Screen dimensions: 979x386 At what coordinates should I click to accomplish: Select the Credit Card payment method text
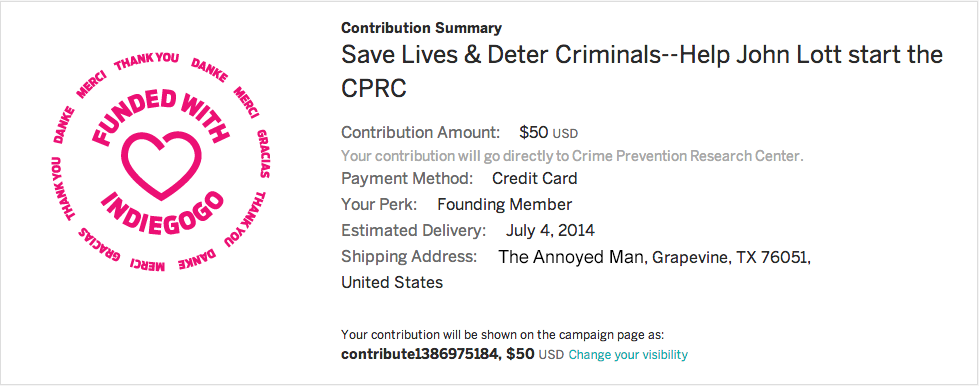pyautogui.click(x=534, y=179)
